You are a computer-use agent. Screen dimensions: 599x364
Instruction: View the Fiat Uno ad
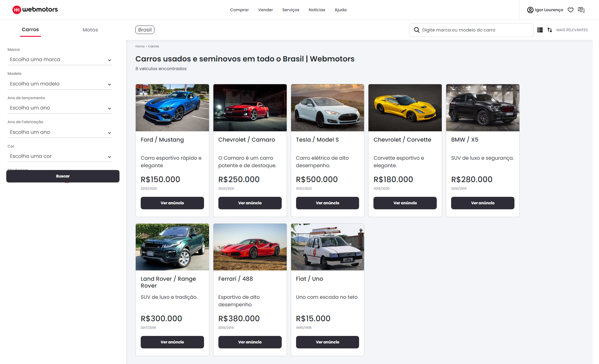coord(327,342)
